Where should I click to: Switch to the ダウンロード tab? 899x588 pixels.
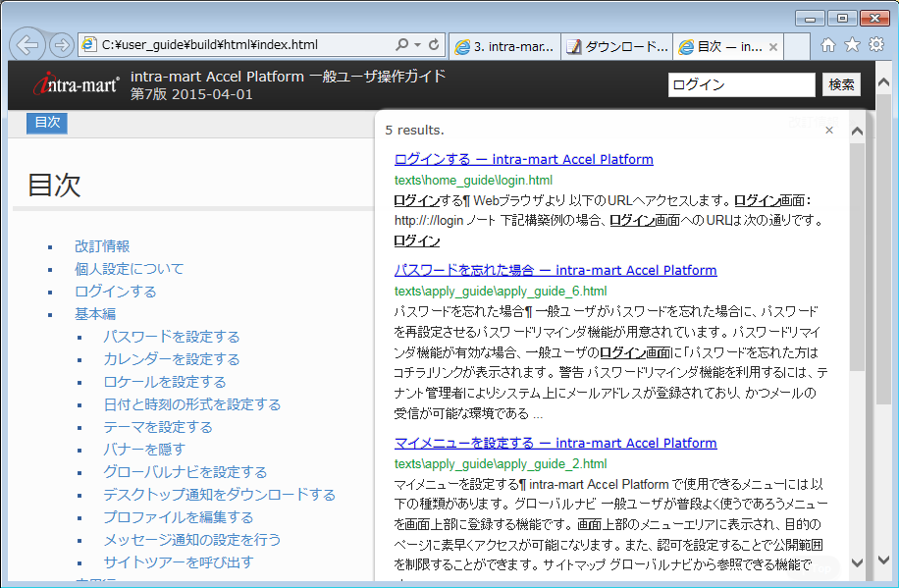coord(617,46)
